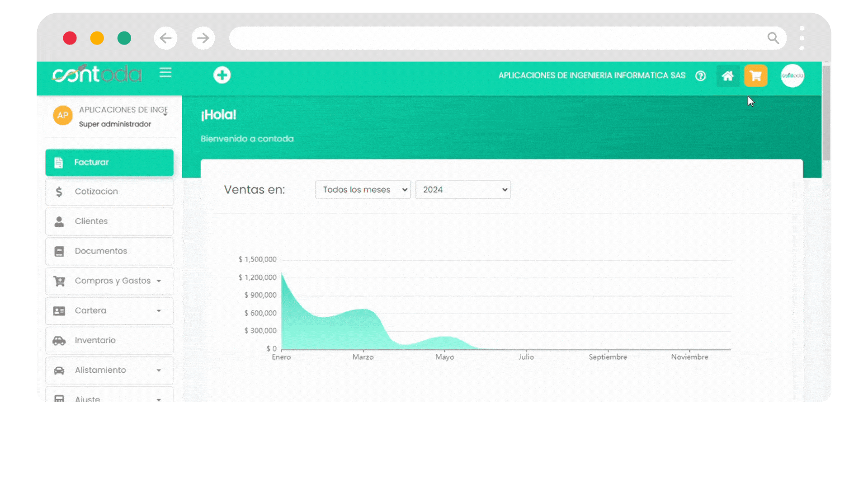The image size is (868, 488).
Task: Click the browser address bar field
Action: pyautogui.click(x=497, y=38)
